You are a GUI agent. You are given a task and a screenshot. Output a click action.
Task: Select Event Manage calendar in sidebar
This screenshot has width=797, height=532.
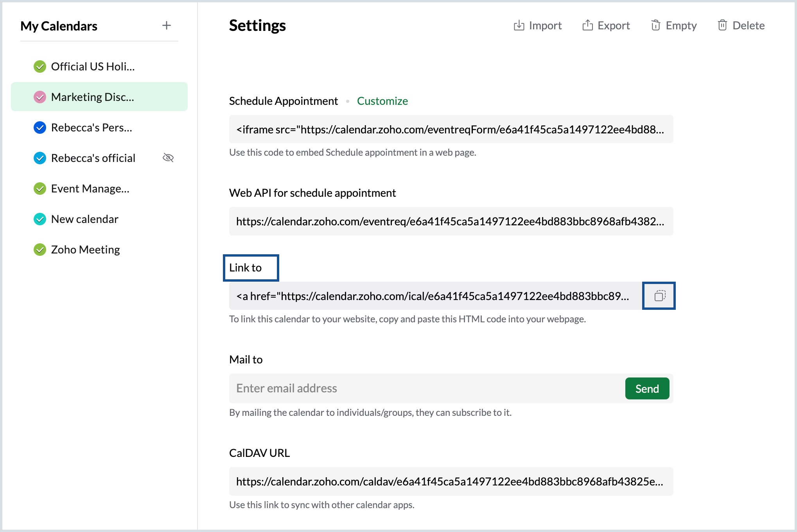pyautogui.click(x=90, y=189)
